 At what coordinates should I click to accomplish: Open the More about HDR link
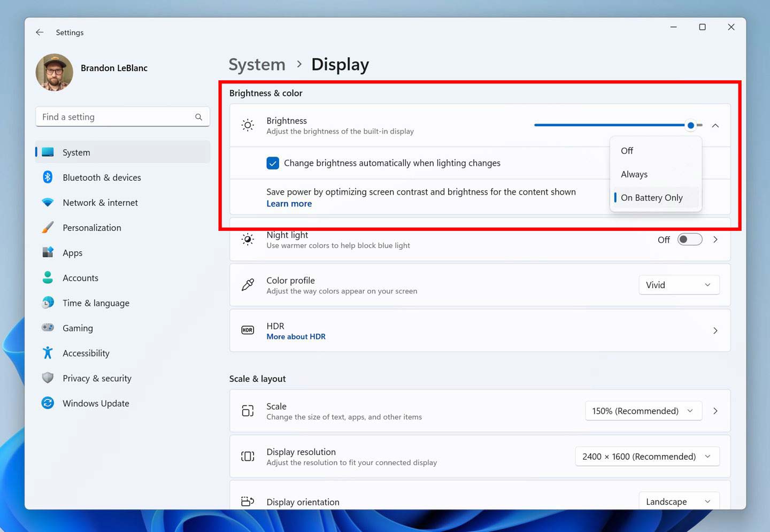296,336
